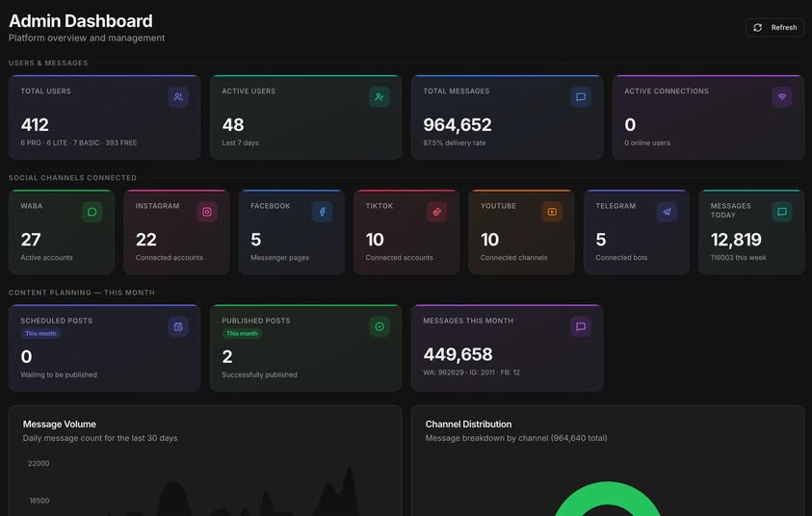812x516 pixels.
Task: Click 'Platform overview and management' subtitle
Action: [87, 38]
